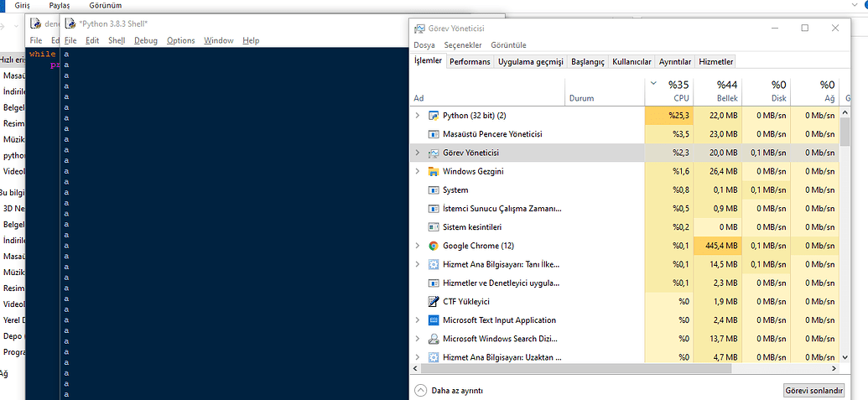Open the Debug menu in Python Shell
The height and width of the screenshot is (400, 868).
pos(145,40)
